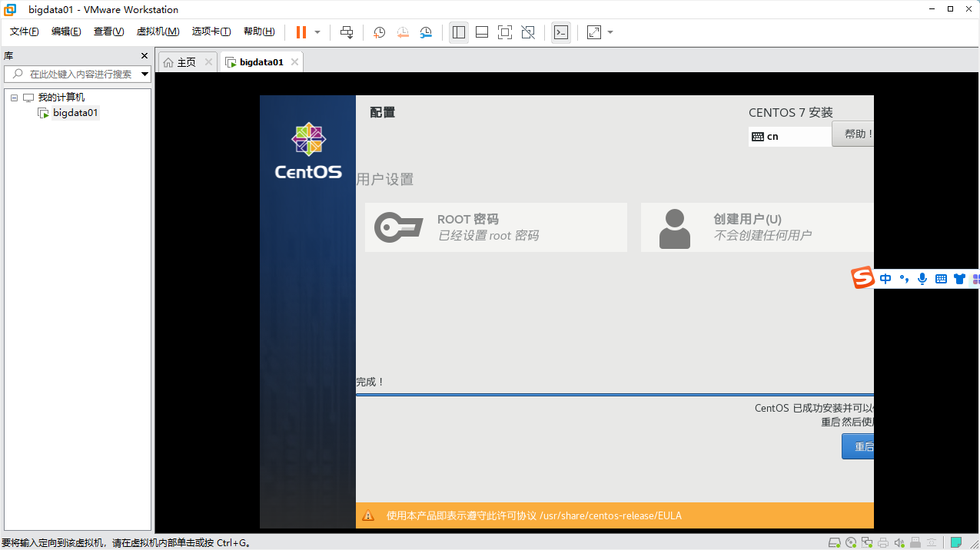Click the hard disk status icon
Screen dimensions: 980x550
[835, 543]
